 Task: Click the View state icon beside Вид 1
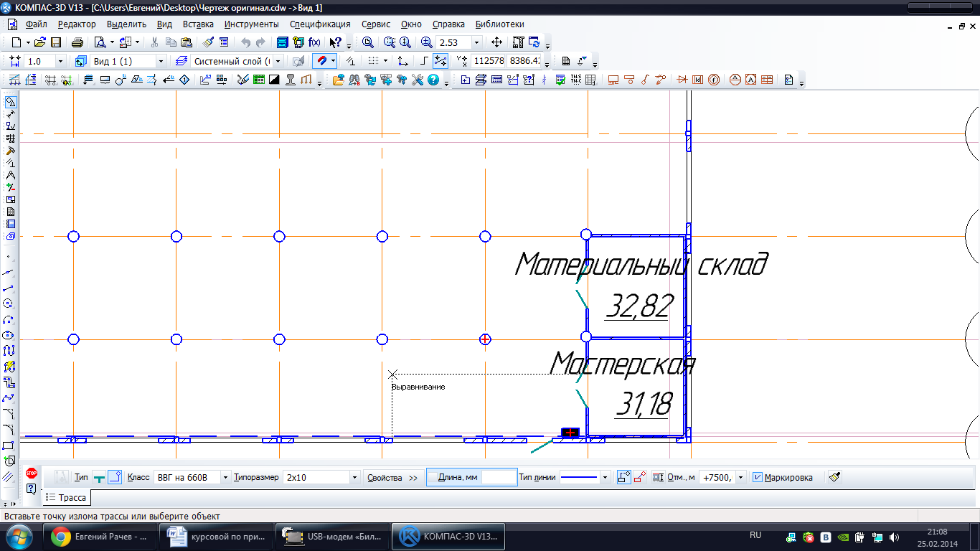(80, 61)
